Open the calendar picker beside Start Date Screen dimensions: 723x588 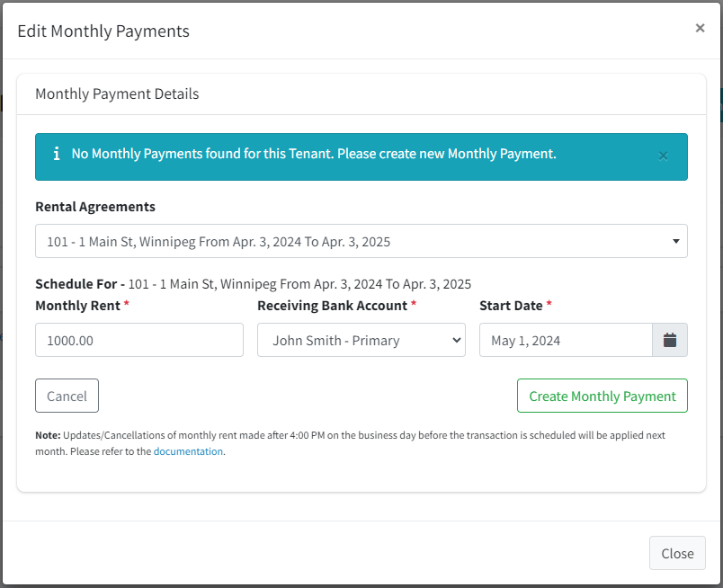670,340
